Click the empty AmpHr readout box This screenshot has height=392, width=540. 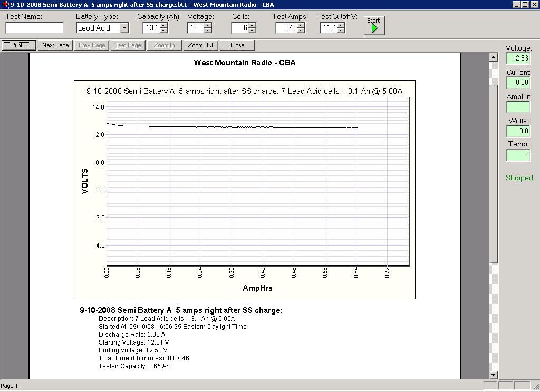518,107
